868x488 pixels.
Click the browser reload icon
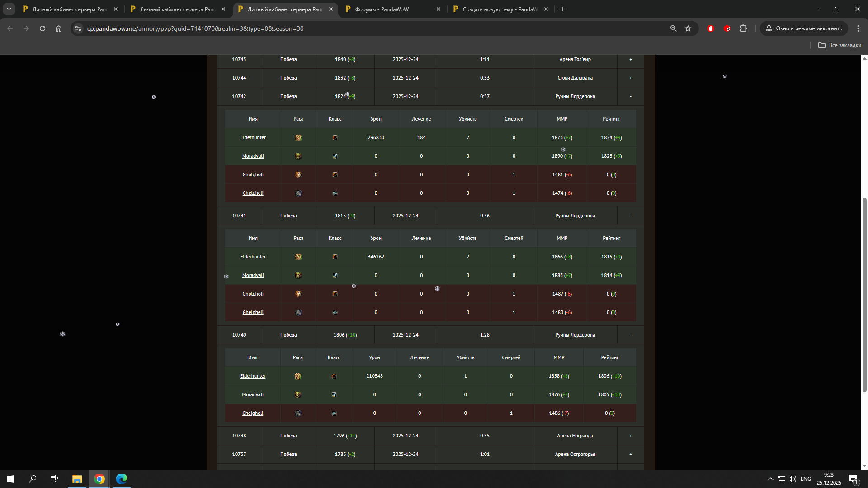(42, 28)
